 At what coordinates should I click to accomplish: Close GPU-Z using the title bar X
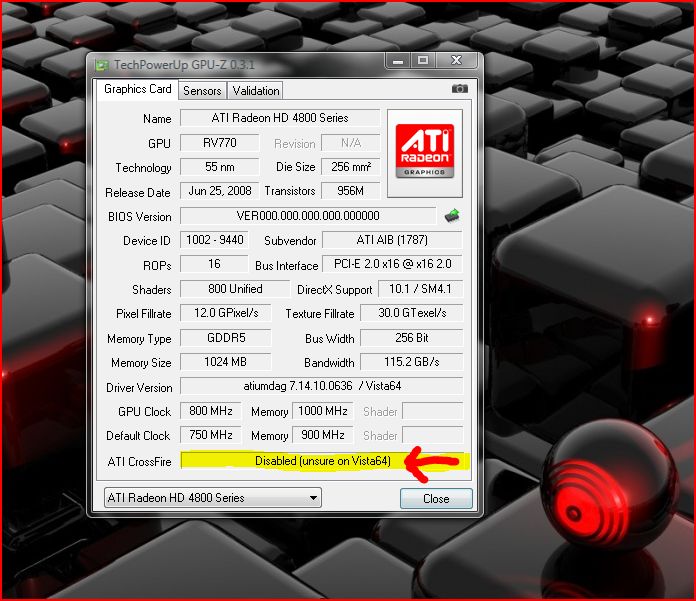(457, 60)
